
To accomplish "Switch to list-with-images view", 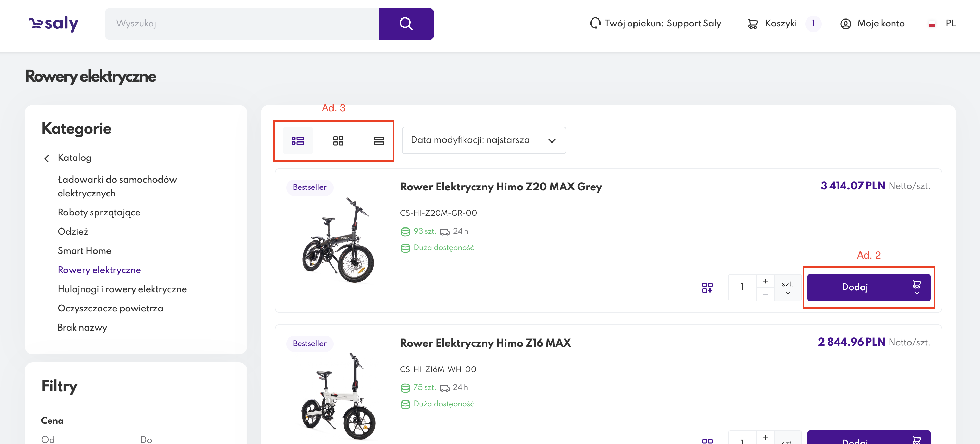I will click(x=298, y=140).
